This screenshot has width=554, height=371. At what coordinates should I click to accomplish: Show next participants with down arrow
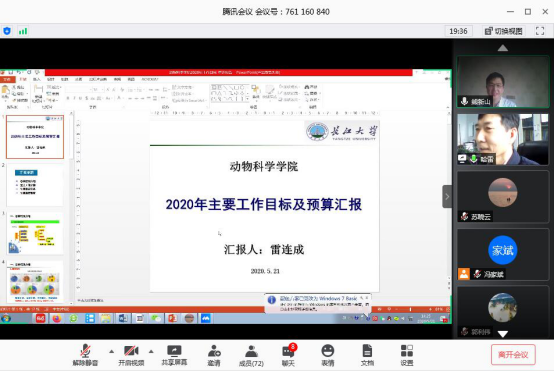503,334
